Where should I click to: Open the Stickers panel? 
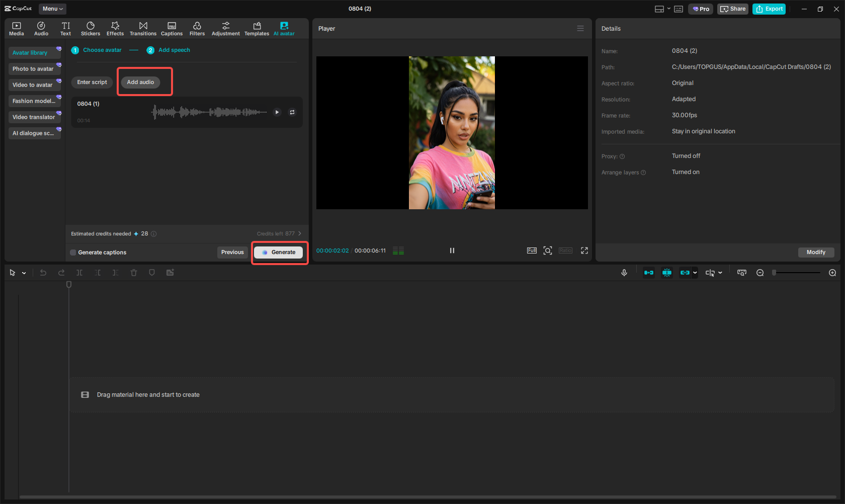tap(90, 28)
